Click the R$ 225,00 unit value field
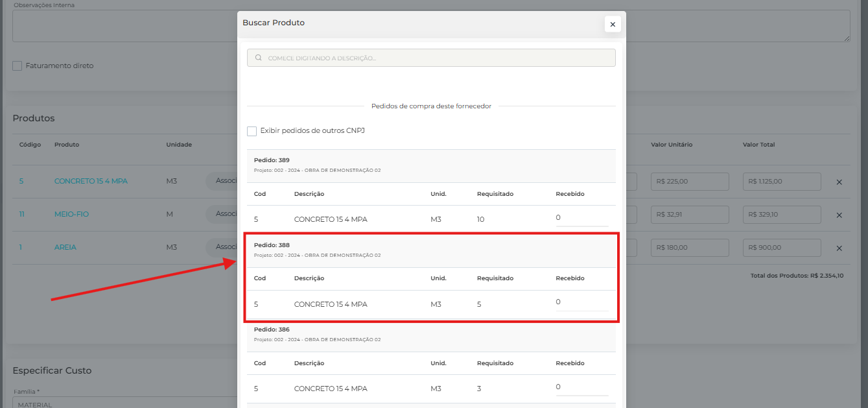The width and height of the screenshot is (868, 408). (x=690, y=182)
